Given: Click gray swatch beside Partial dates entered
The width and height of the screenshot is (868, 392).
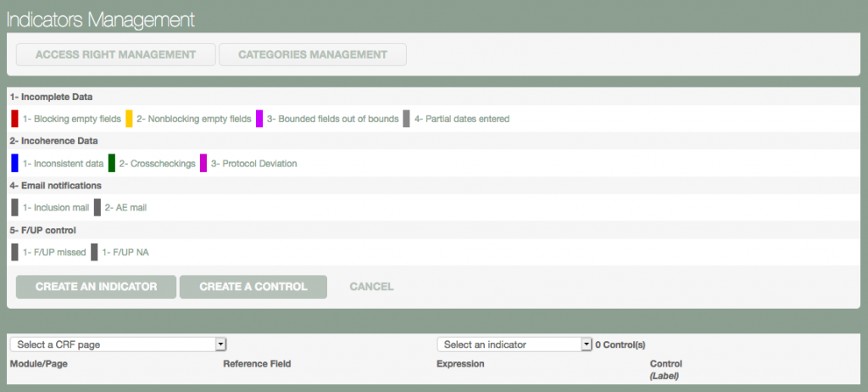Looking at the screenshot, I should point(407,119).
